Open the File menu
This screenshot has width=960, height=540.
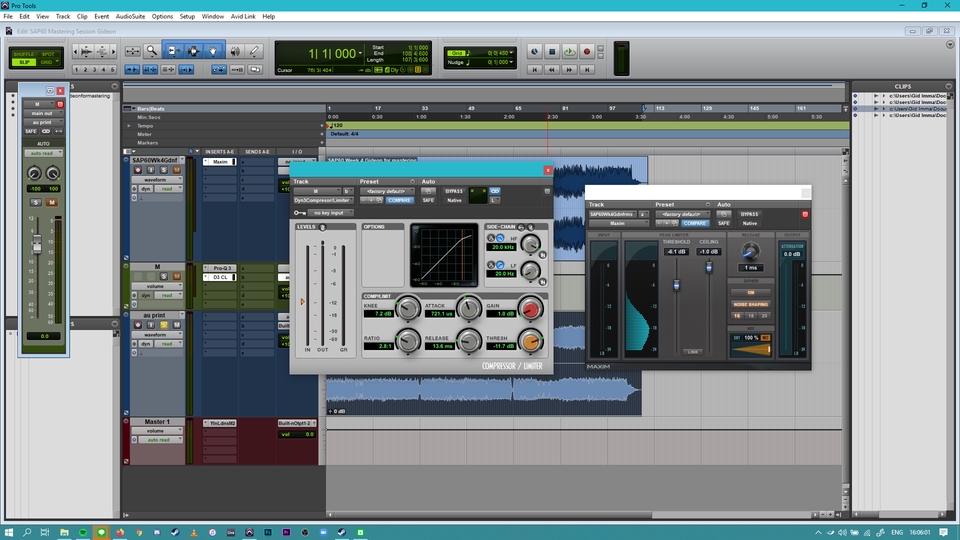8,17
